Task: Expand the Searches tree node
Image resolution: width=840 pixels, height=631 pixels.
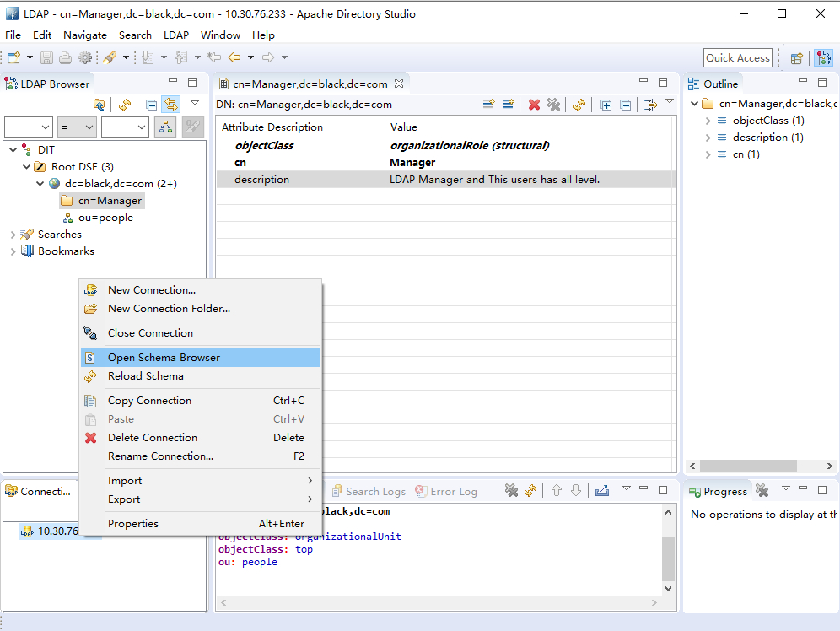Action: click(x=13, y=235)
